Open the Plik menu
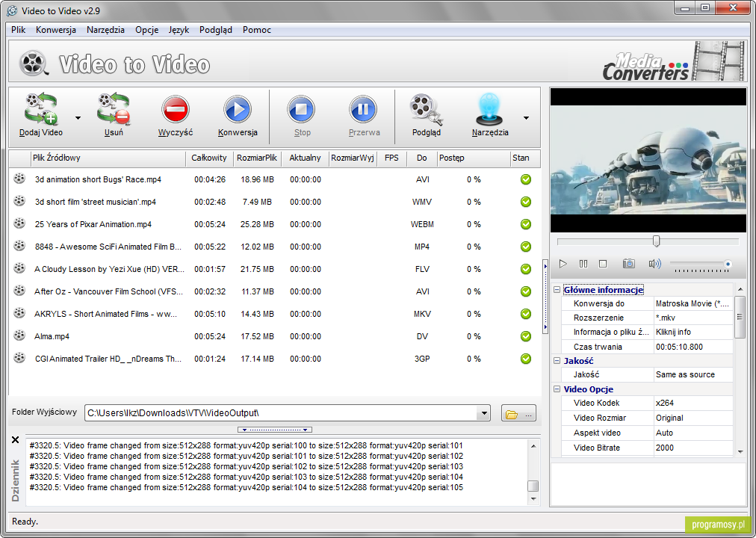The width and height of the screenshot is (756, 538). pyautogui.click(x=19, y=30)
